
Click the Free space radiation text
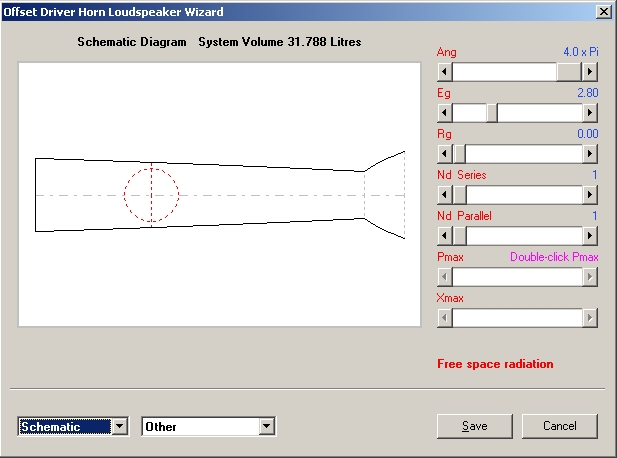coord(495,364)
